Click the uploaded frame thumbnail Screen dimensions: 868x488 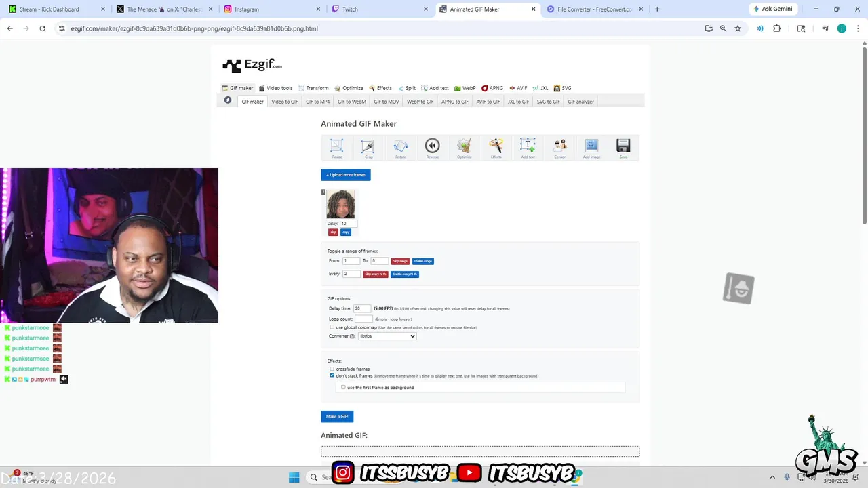340,204
